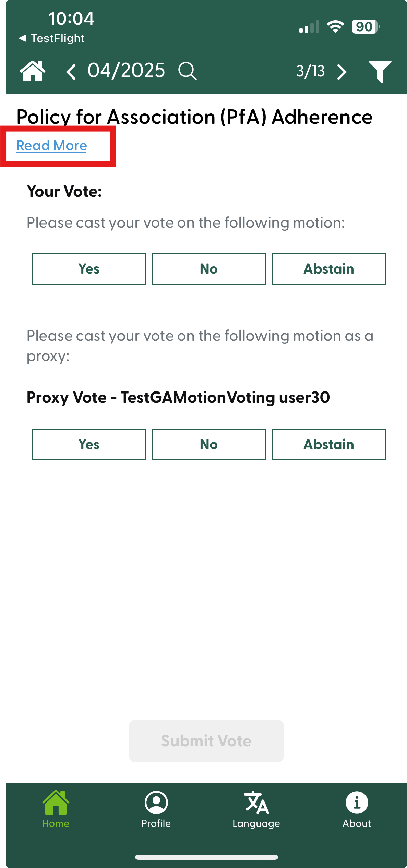Advance to next motion with right chevron
Image resolution: width=407 pixels, height=868 pixels.
342,72
